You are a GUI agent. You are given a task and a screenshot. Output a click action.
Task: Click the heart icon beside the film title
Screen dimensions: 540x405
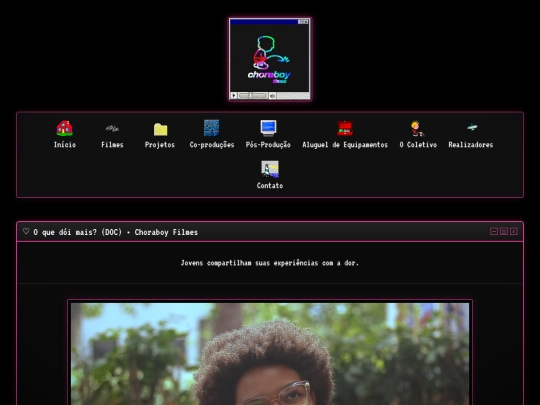(26, 231)
